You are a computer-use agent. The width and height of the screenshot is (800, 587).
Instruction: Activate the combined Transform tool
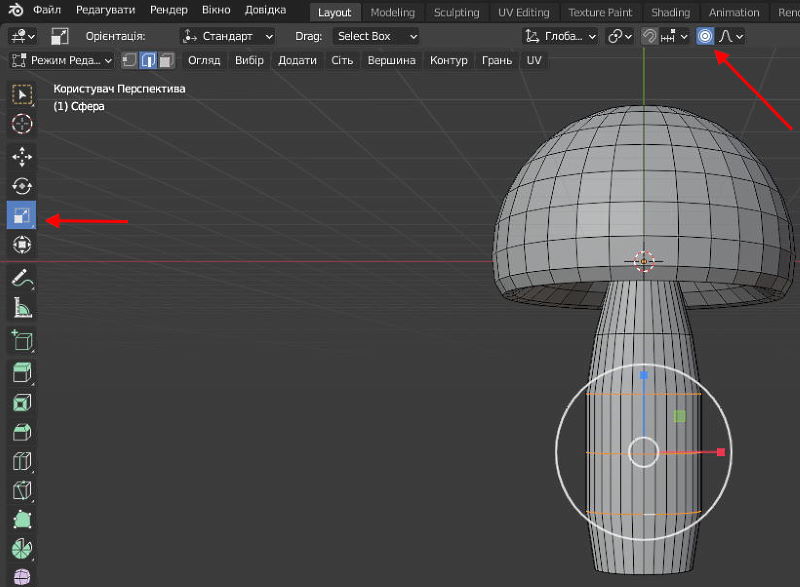click(x=21, y=245)
